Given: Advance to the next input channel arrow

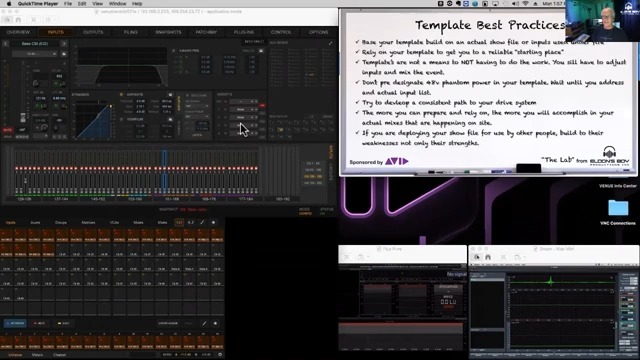Looking at the screenshot, I should pos(64,44).
